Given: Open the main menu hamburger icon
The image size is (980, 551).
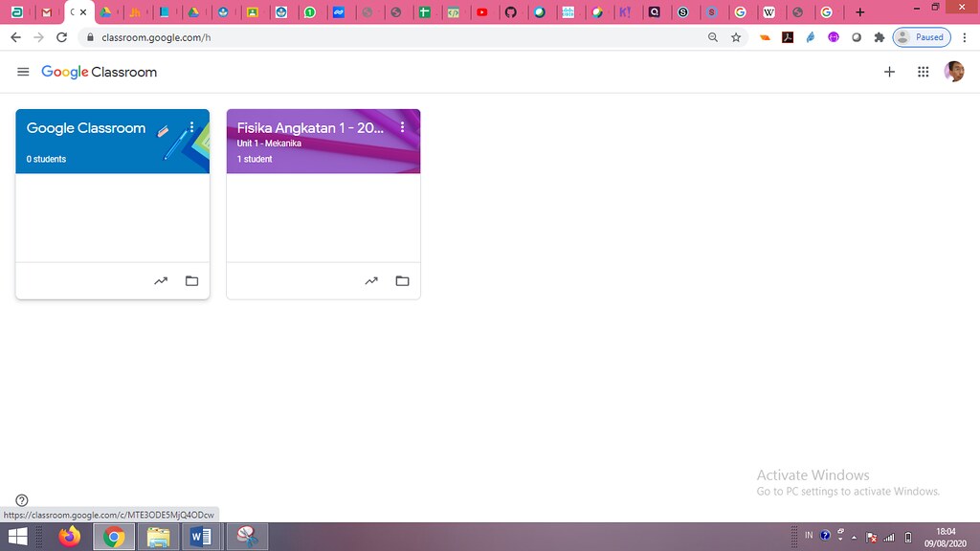Looking at the screenshot, I should click(23, 72).
